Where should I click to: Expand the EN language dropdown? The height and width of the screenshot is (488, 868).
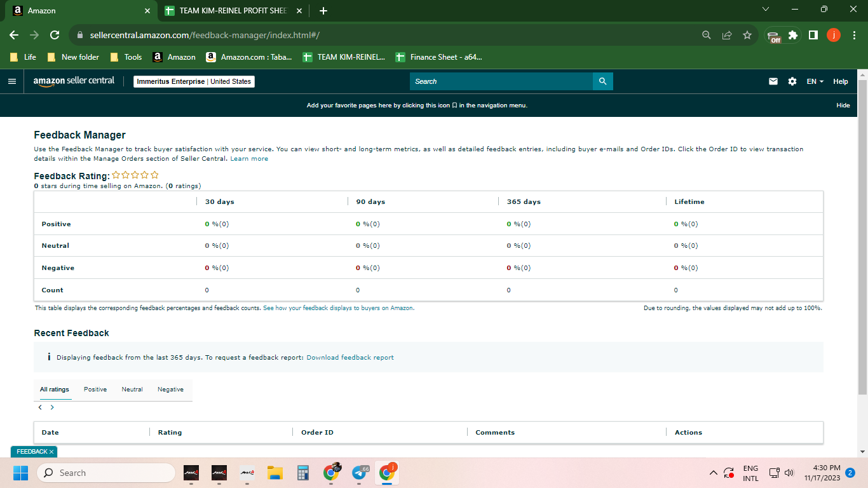point(815,81)
